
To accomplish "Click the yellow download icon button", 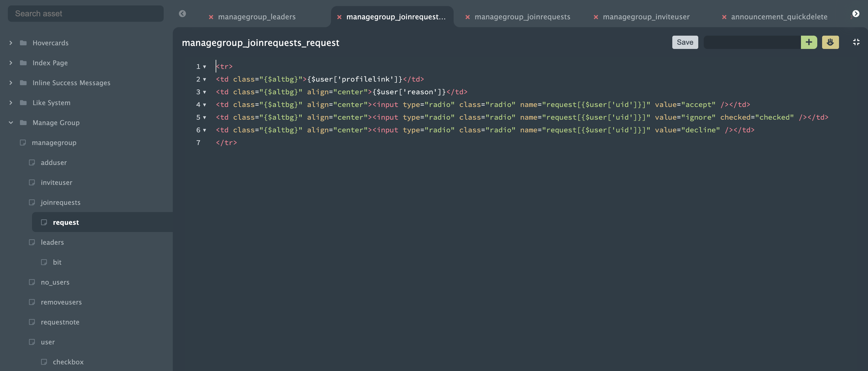I will pyautogui.click(x=830, y=42).
